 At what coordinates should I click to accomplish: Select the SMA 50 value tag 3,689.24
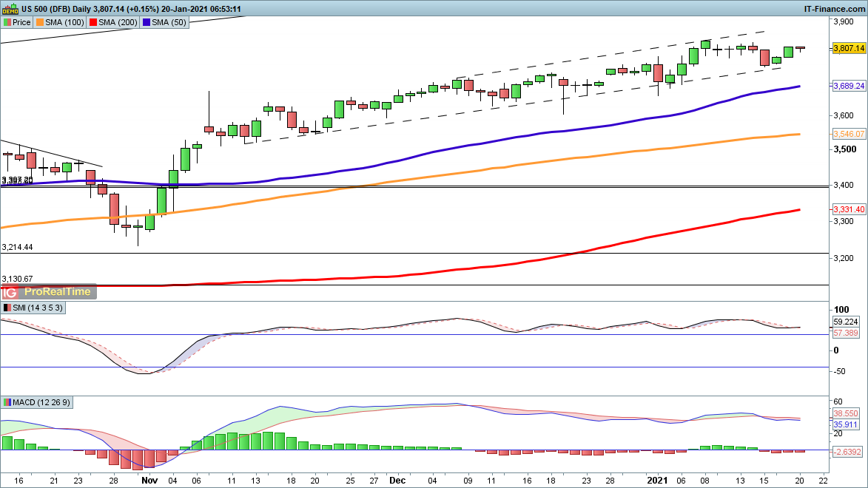[848, 86]
